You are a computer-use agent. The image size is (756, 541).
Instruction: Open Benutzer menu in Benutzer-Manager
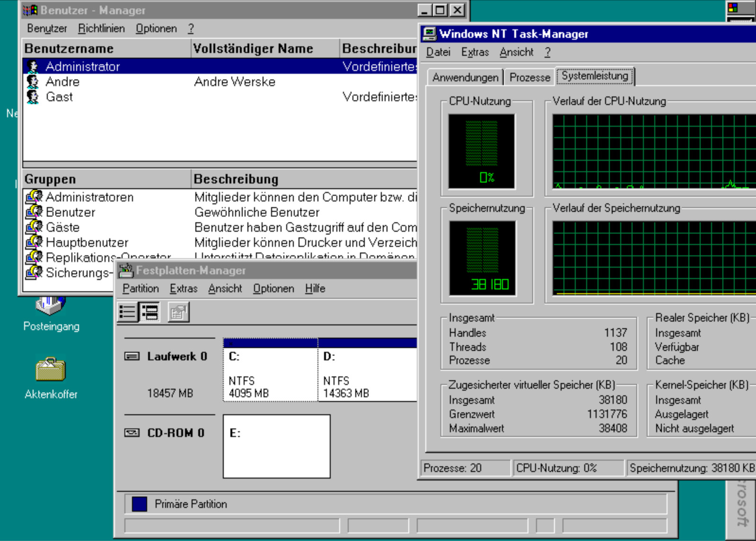pos(47,28)
